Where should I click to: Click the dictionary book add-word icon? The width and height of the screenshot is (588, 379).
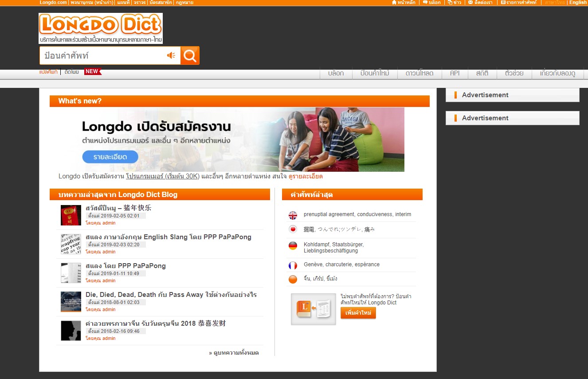[x=314, y=309]
